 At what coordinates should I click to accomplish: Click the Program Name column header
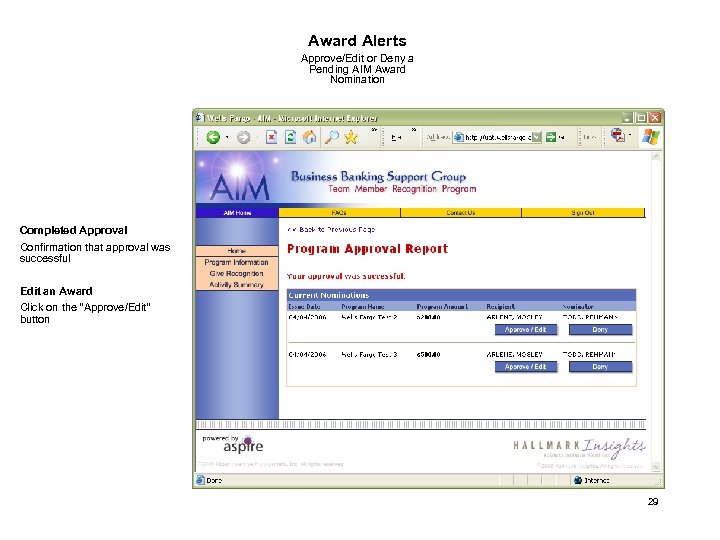(363, 306)
